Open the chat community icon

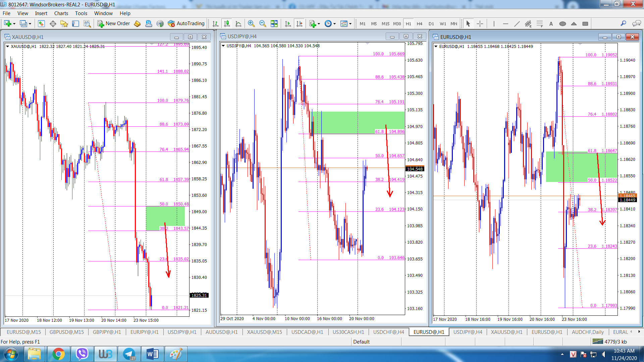(636, 23)
